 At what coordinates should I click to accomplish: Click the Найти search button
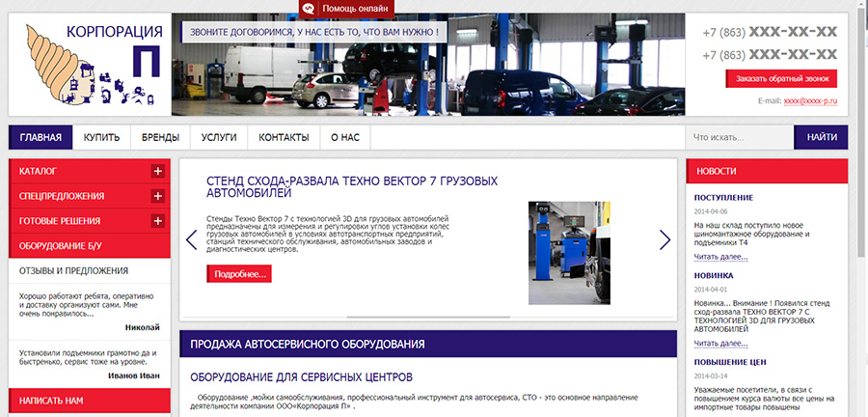pos(822,137)
